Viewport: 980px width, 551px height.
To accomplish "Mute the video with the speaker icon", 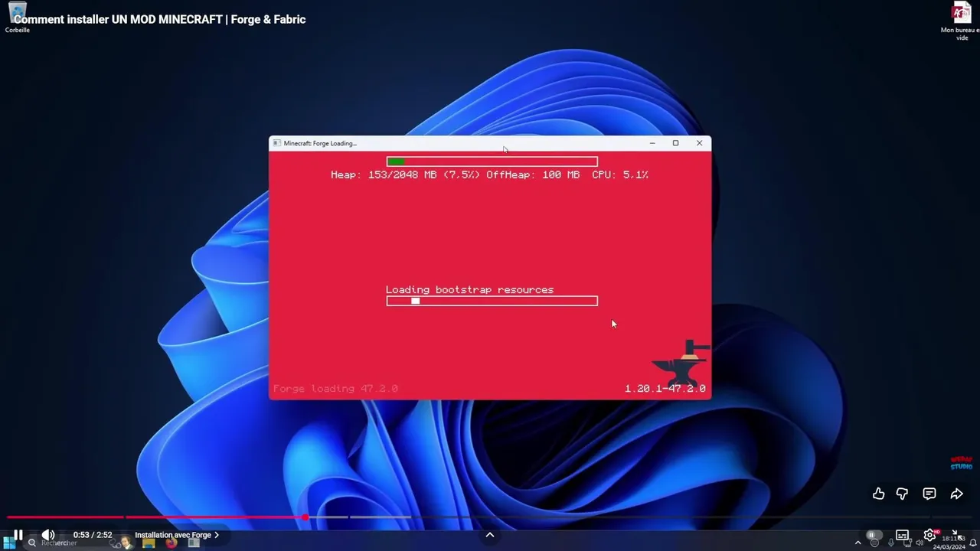I will click(48, 535).
